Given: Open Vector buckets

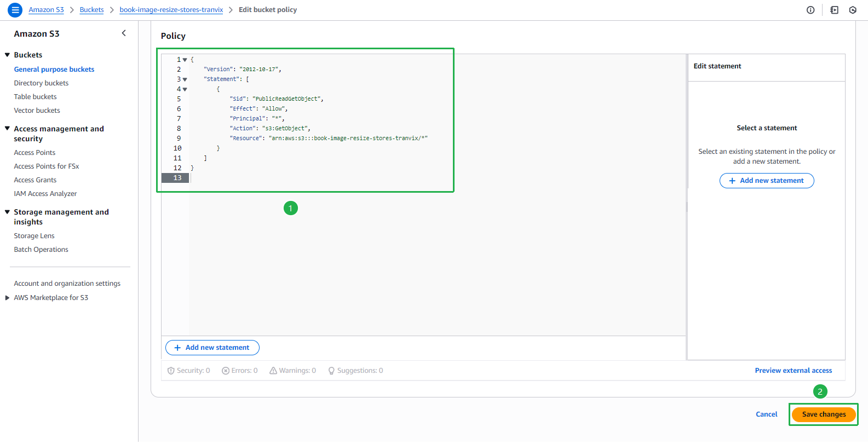Looking at the screenshot, I should tap(37, 111).
